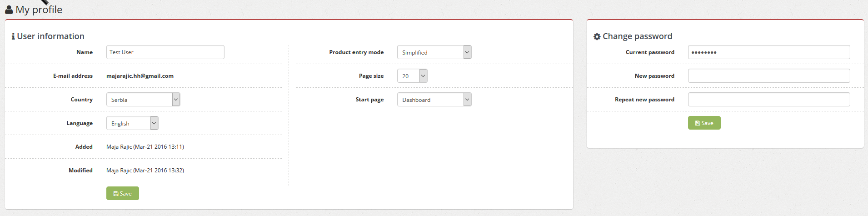Viewport: 868px width, 216px height.
Task: Expand the Product entry mode dropdown
Action: [x=434, y=52]
